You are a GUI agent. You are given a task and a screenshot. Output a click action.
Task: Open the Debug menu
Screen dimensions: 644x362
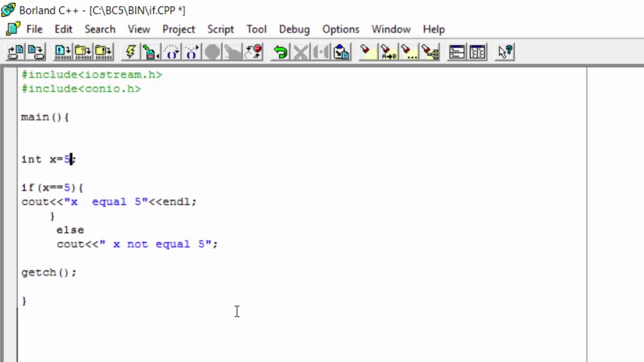click(x=294, y=29)
